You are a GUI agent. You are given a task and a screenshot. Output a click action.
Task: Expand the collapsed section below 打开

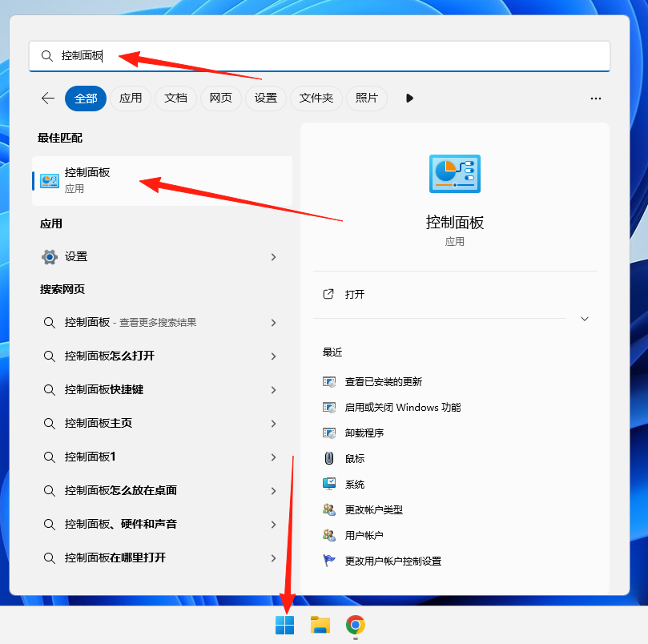click(x=584, y=318)
